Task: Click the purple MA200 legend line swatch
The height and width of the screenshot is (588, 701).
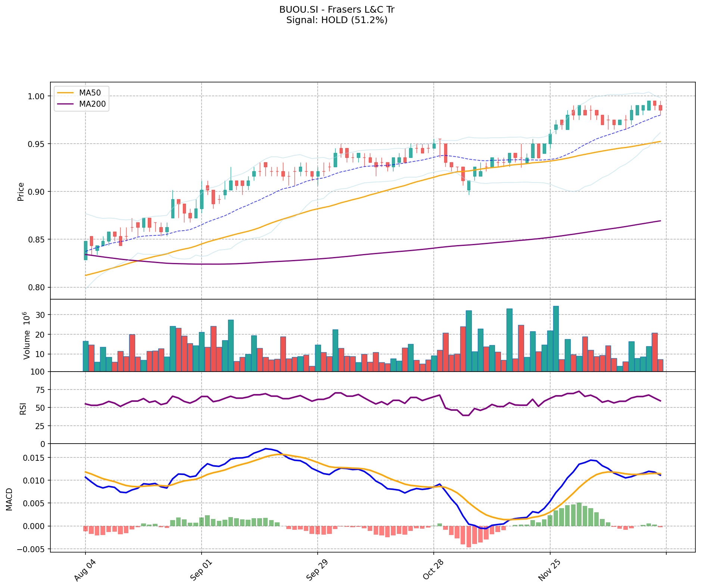Action: point(66,104)
